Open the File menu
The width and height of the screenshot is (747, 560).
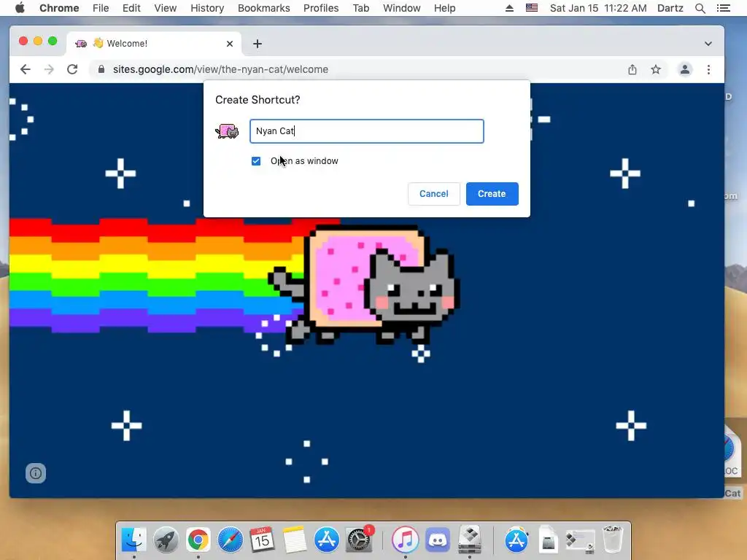101,8
